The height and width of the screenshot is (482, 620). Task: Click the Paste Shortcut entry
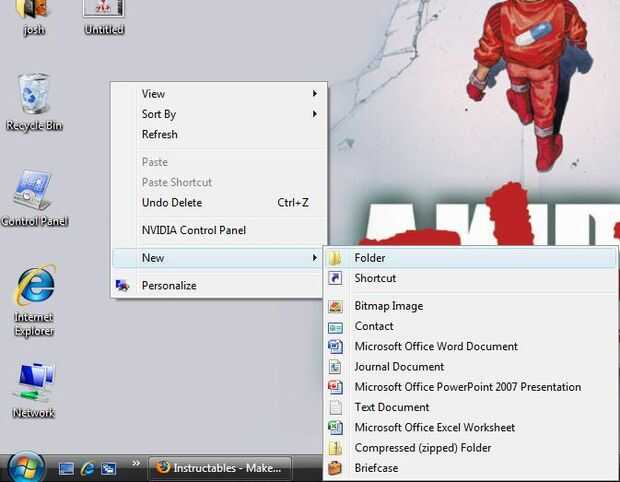219,182
